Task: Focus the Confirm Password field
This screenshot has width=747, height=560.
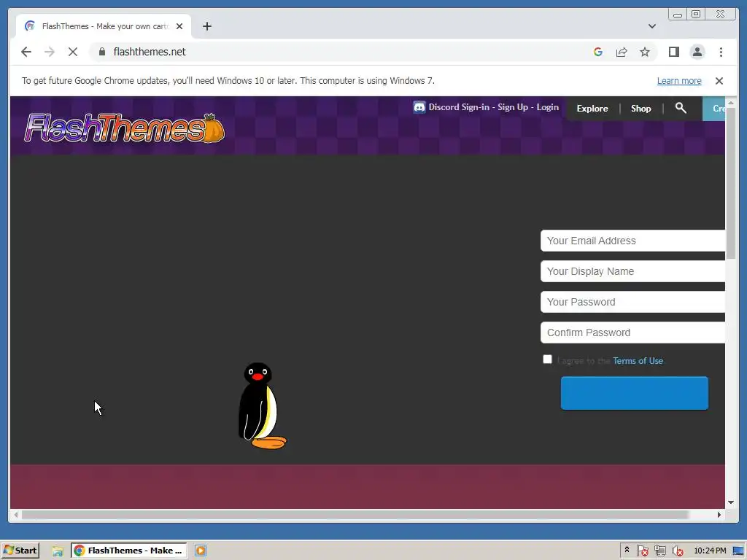Action: click(632, 332)
